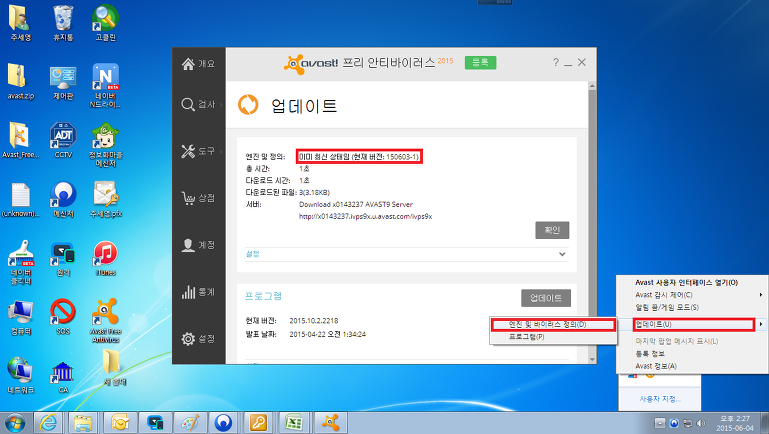Select the CA desktop icon
Image resolution: width=769 pixels, height=434 pixels.
63,376
